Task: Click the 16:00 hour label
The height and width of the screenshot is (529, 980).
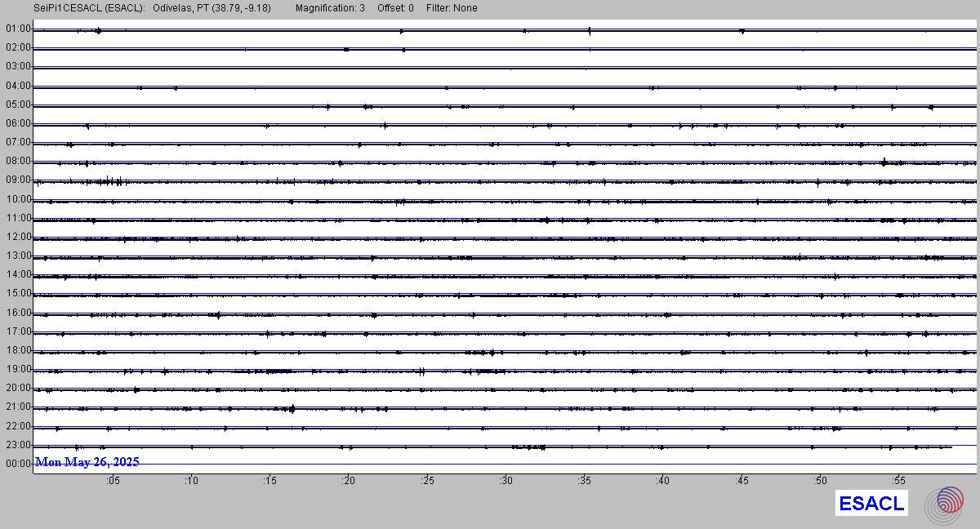Action: click(x=18, y=313)
